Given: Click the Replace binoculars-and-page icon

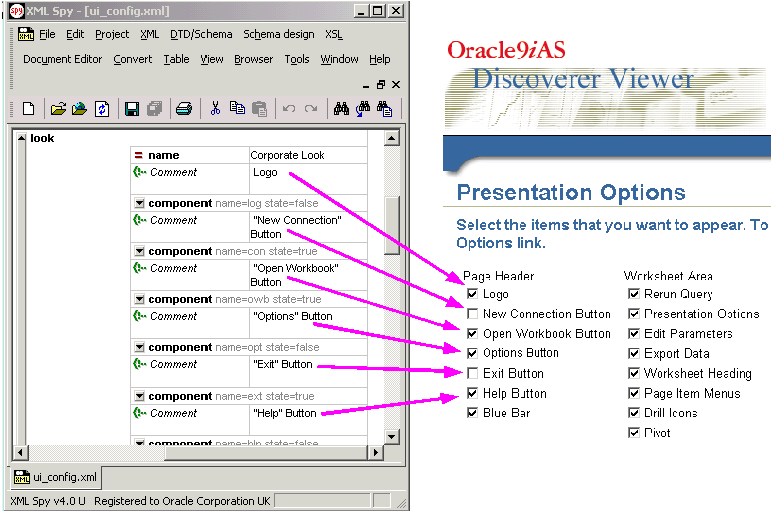Looking at the screenshot, I should (x=385, y=108).
